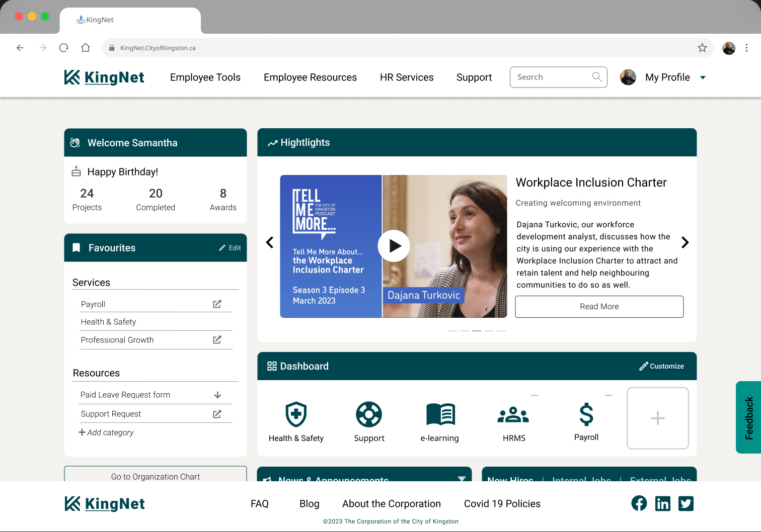Open the Twitter page from footer
Image resolution: width=761 pixels, height=532 pixels.
coord(686,503)
